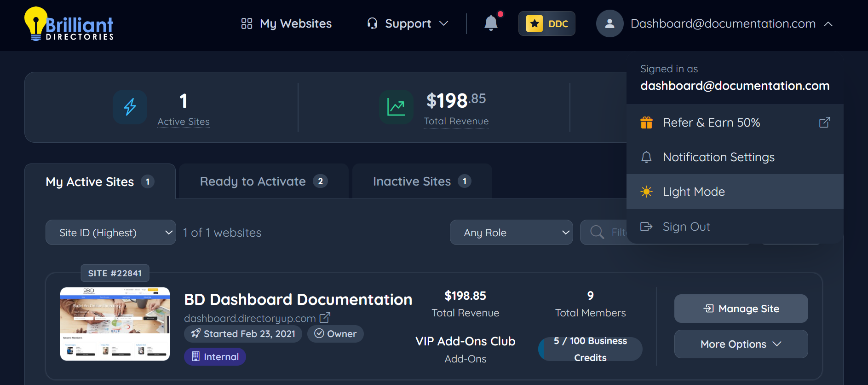Click the Notification Settings bell icon
Viewport: 868px width, 385px height.
646,157
